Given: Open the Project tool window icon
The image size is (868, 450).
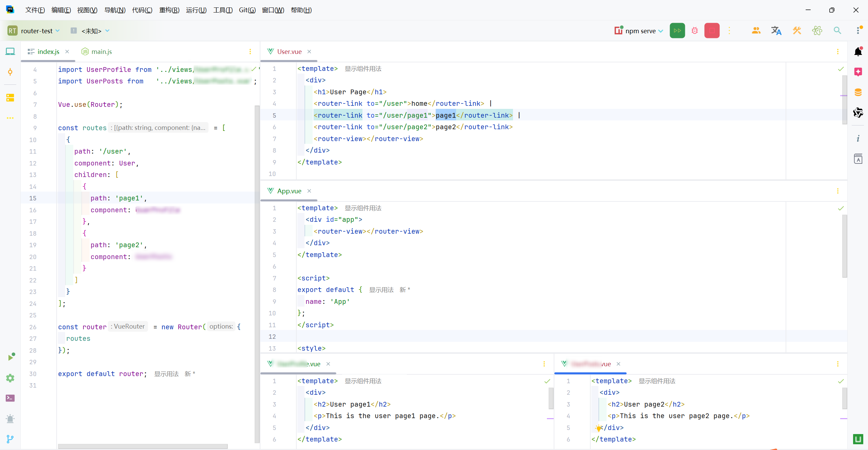Looking at the screenshot, I should tap(10, 52).
